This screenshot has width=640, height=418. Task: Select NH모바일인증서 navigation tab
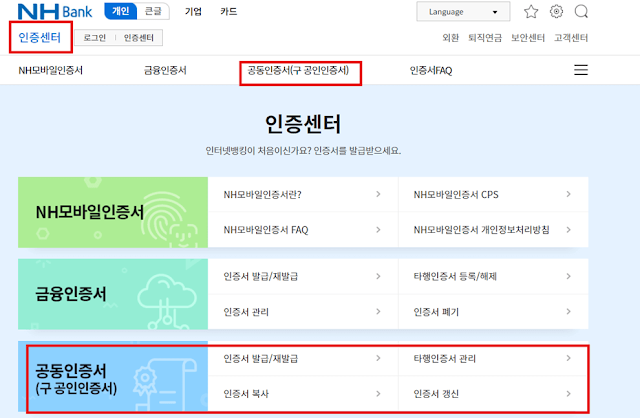point(51,70)
